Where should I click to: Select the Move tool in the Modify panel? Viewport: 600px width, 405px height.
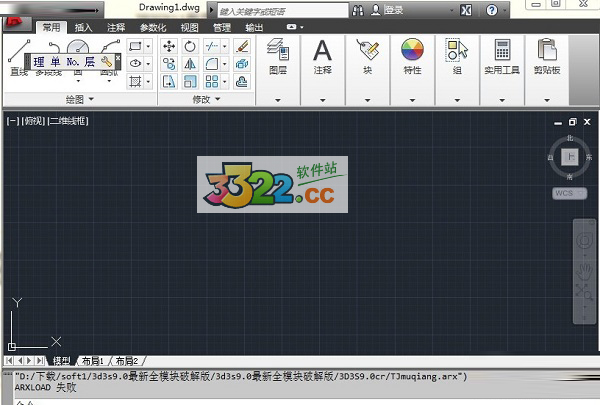[168, 46]
